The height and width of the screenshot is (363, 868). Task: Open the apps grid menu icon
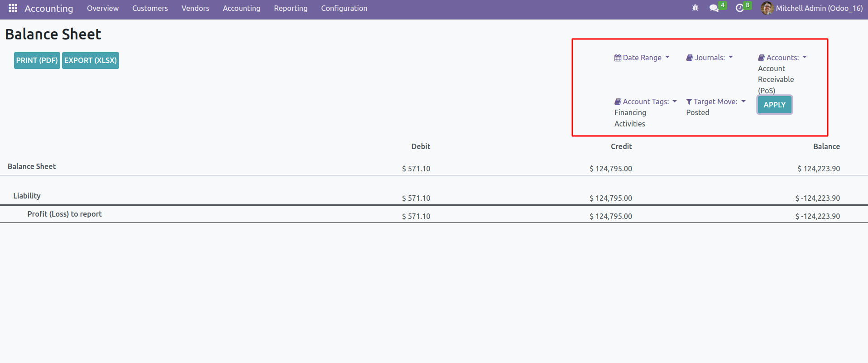pyautogui.click(x=13, y=8)
